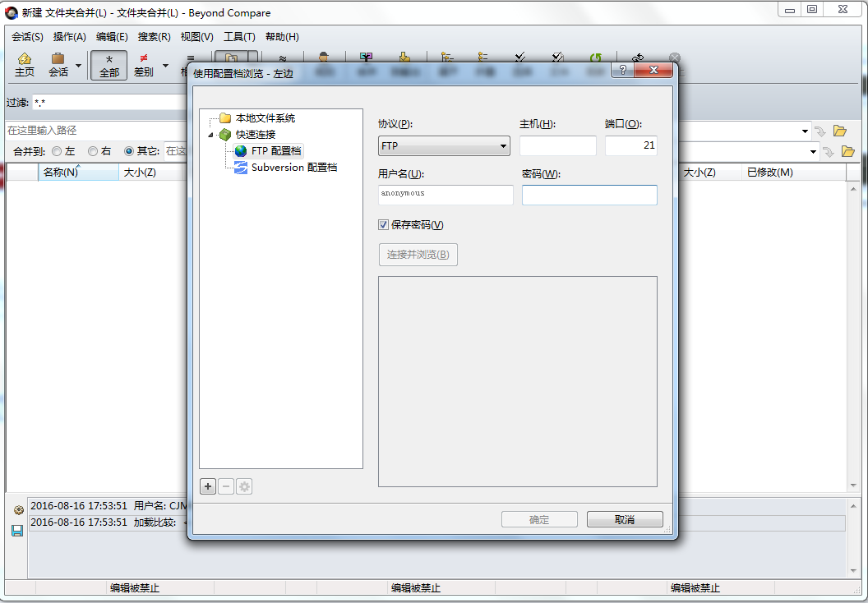This screenshot has width=868, height=603.
Task: Click the 用户名 field showing anonymous
Action: (x=446, y=195)
